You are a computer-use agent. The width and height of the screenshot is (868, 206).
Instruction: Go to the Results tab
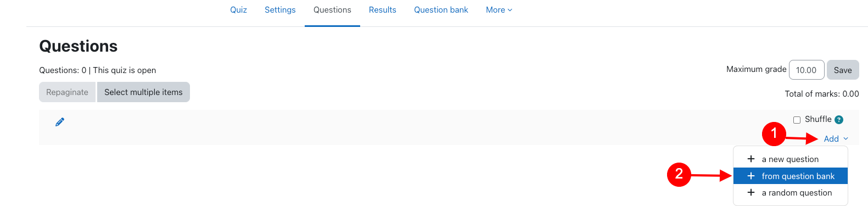tap(382, 10)
